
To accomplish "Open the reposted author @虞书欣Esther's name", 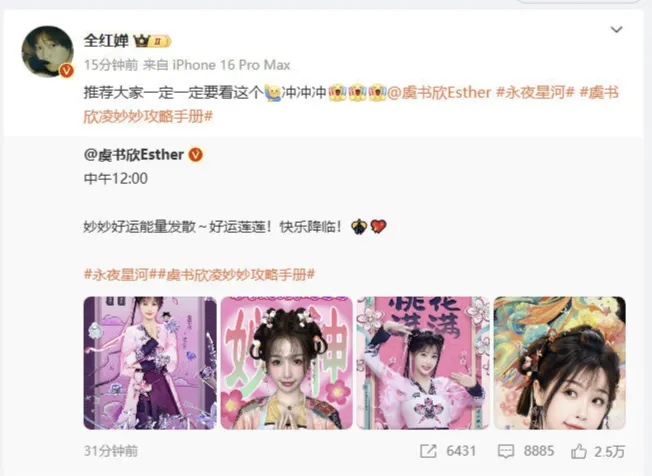I will click(x=133, y=155).
